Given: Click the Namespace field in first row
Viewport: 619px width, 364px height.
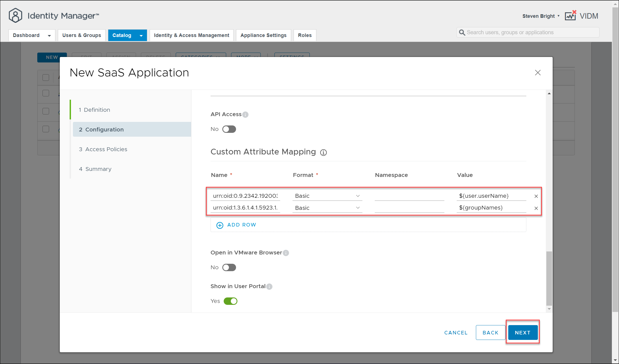Looking at the screenshot, I should (409, 196).
